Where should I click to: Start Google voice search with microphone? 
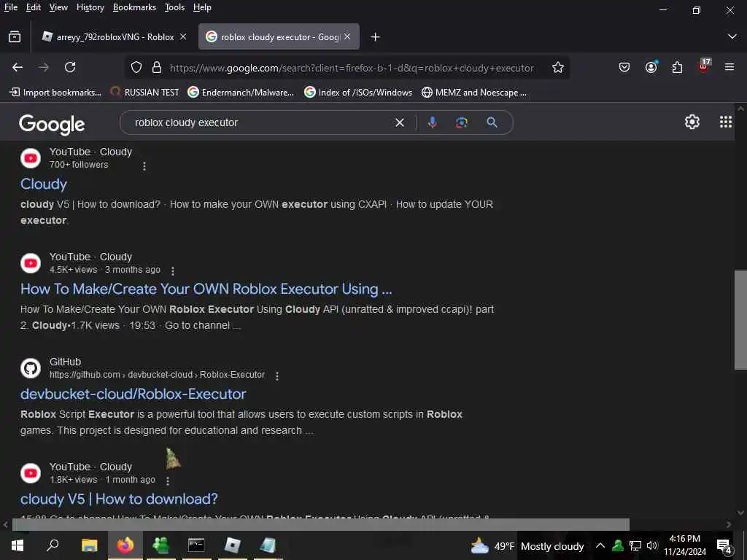click(x=432, y=122)
